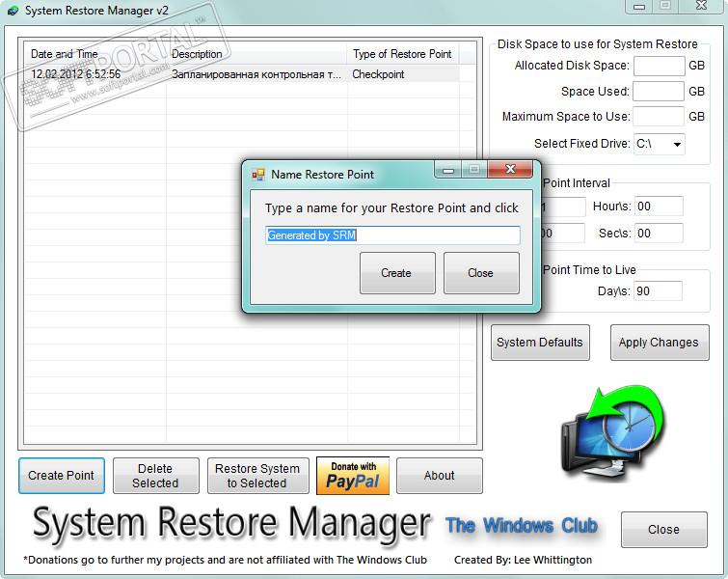The image size is (728, 579).
Task: Click the main window Close button at bottom
Action: 664,529
